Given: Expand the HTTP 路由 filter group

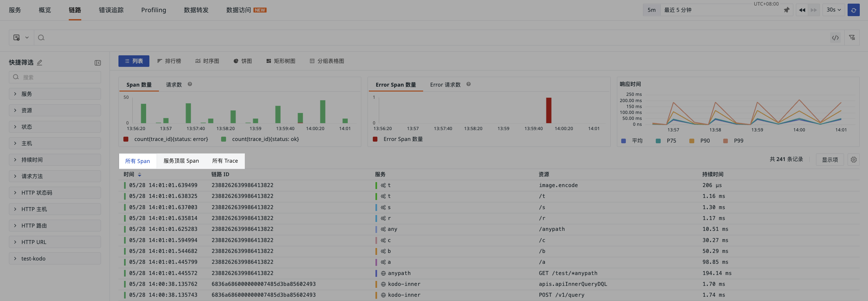Looking at the screenshot, I should click(55, 226).
